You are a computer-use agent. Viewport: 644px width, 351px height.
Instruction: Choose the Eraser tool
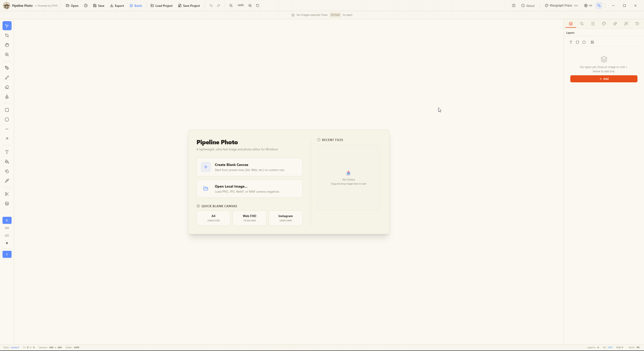(7, 87)
